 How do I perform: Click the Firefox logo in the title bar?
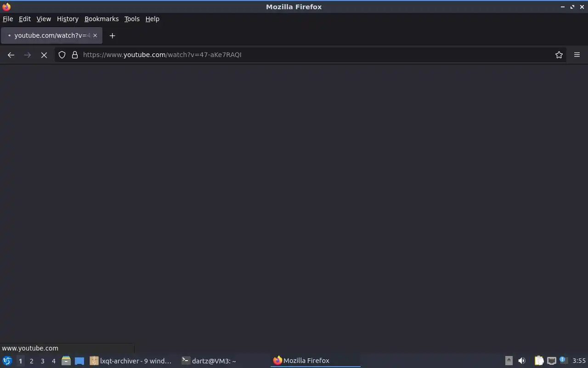[x=6, y=6]
